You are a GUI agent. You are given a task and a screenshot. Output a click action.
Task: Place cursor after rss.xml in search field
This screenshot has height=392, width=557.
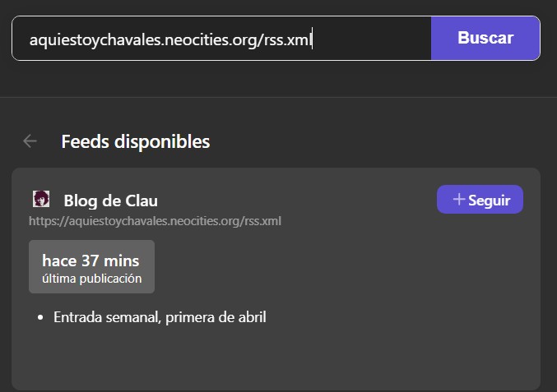(312, 39)
